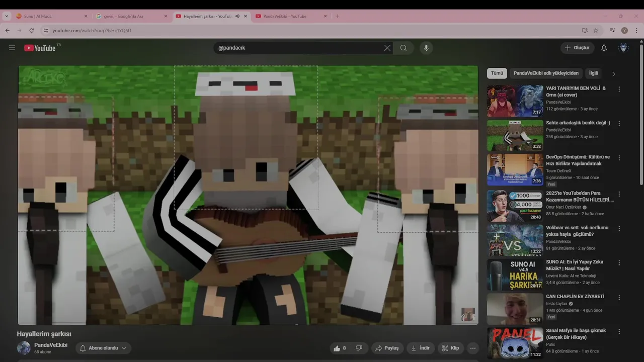Switch to Suno | AI Music tab
This screenshot has width=644, height=362.
pos(50,16)
